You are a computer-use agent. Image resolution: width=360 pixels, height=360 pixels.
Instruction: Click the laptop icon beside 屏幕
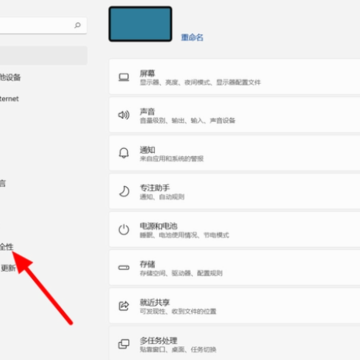(124, 77)
